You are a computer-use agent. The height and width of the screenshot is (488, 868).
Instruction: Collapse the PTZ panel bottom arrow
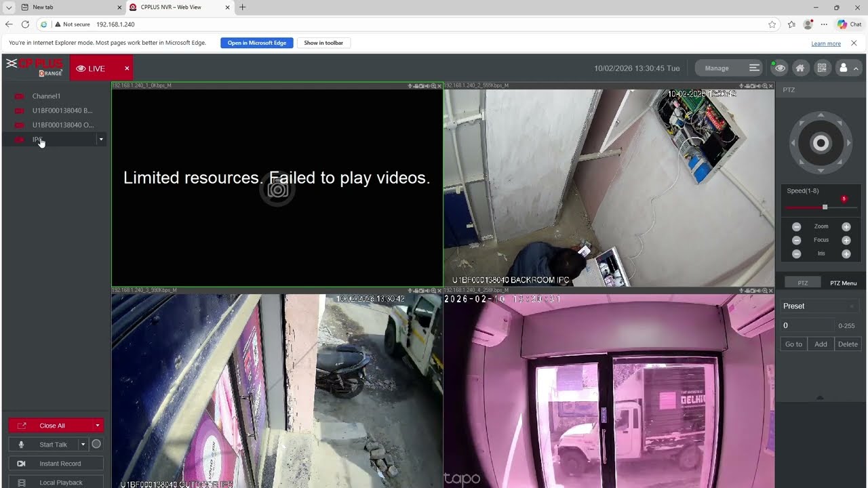coord(820,398)
